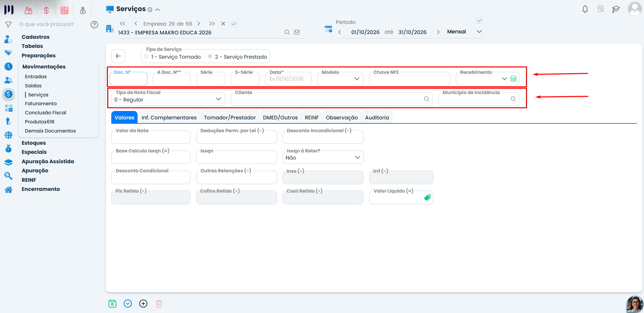This screenshot has height=313, width=644.
Task: Go to next company with single arrow
Action: tap(199, 24)
